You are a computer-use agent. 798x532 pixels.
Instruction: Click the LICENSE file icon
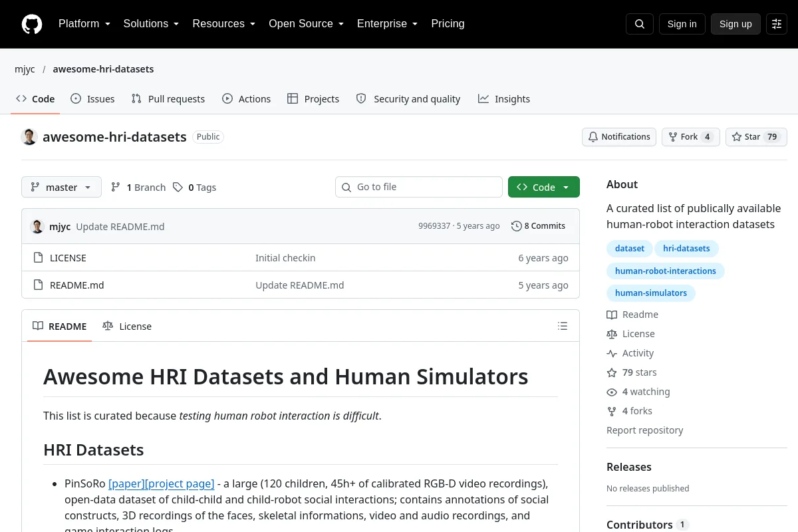[39, 258]
